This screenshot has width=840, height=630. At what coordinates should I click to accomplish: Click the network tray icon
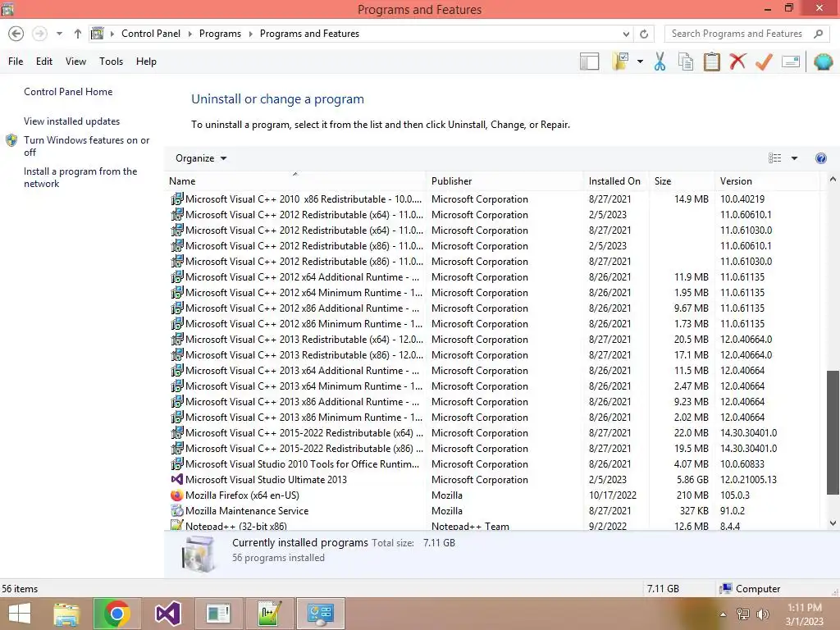pyautogui.click(x=743, y=614)
